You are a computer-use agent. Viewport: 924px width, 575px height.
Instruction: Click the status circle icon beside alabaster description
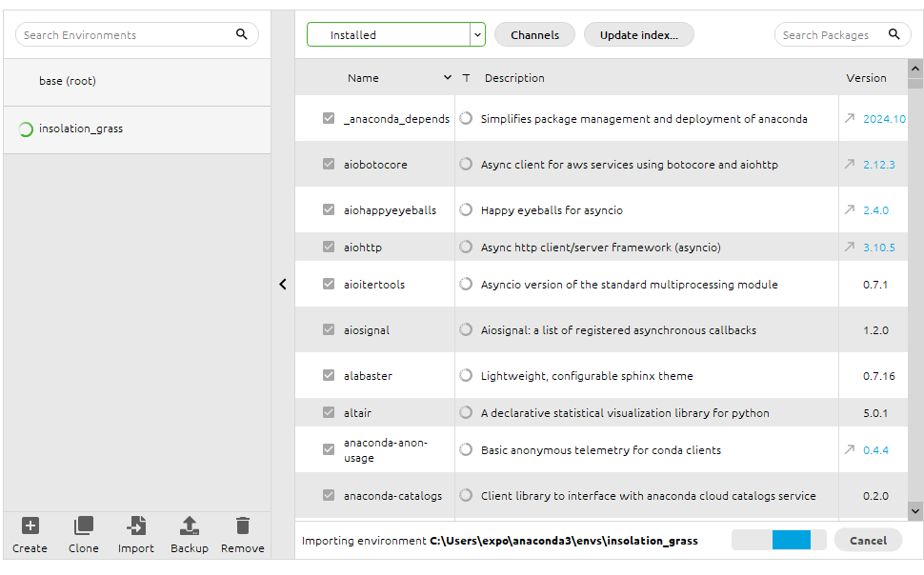point(466,376)
